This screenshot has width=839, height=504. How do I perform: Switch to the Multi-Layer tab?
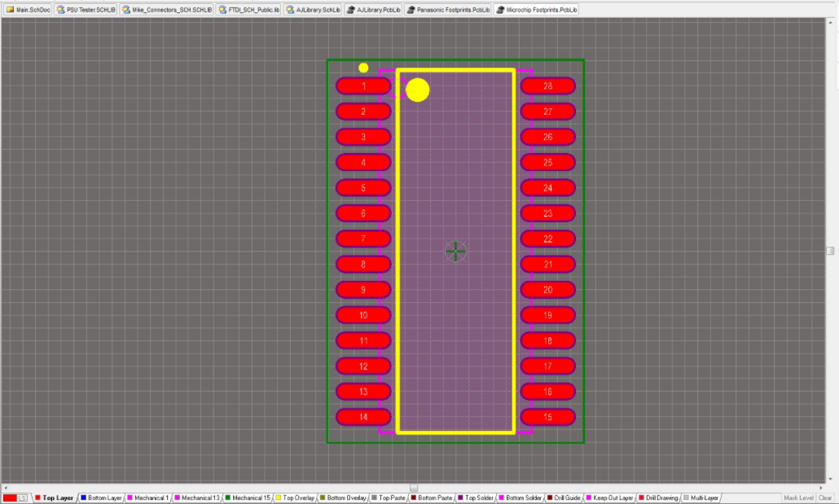click(x=700, y=497)
